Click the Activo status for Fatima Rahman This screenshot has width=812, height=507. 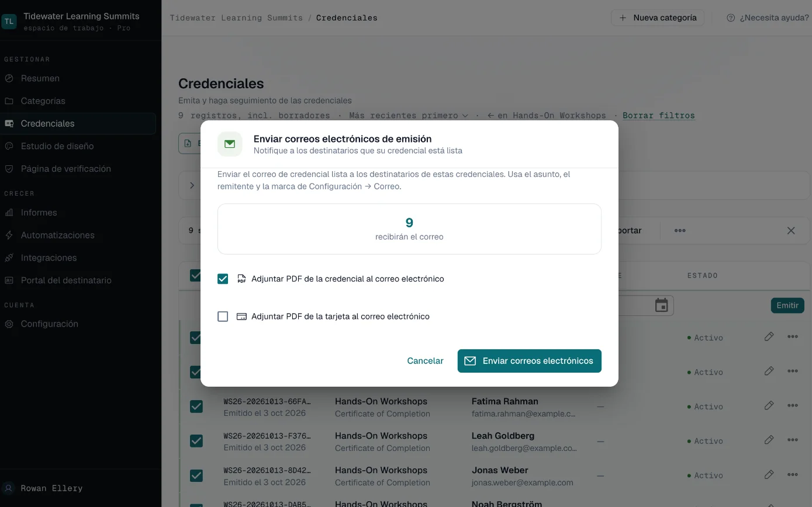pos(705,407)
